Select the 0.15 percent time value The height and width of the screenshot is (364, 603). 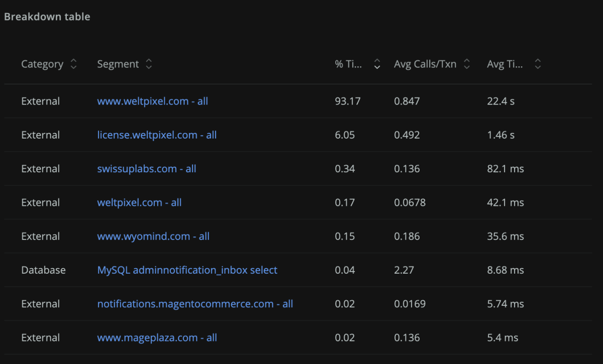point(345,236)
